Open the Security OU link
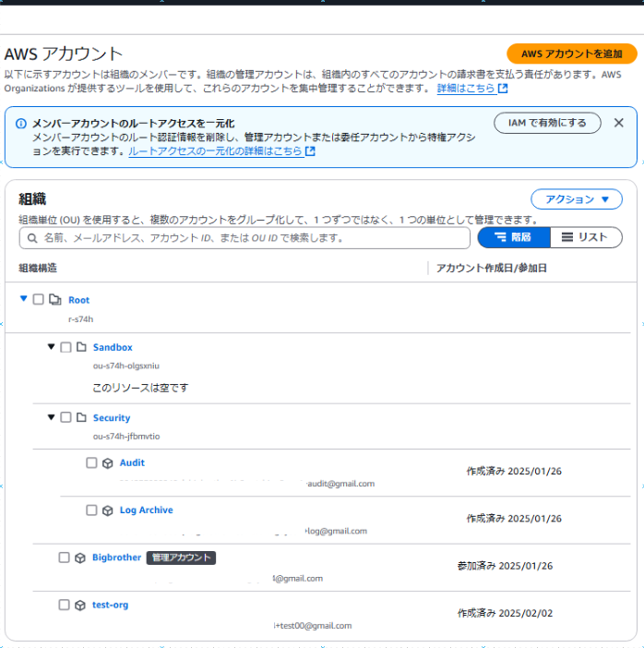Image resolution: width=644 pixels, height=648 pixels. 112,418
